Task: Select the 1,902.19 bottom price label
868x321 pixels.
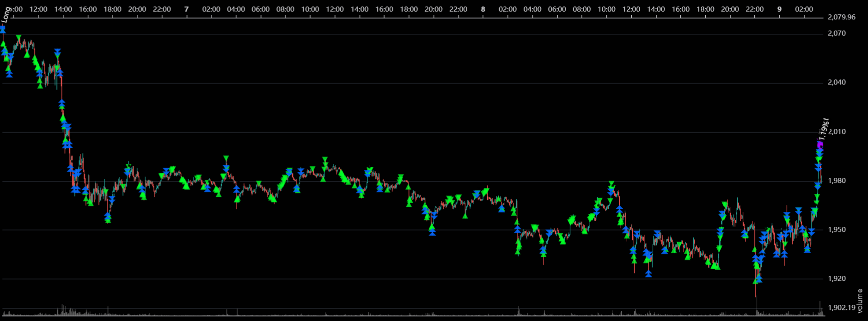Action: [841, 308]
